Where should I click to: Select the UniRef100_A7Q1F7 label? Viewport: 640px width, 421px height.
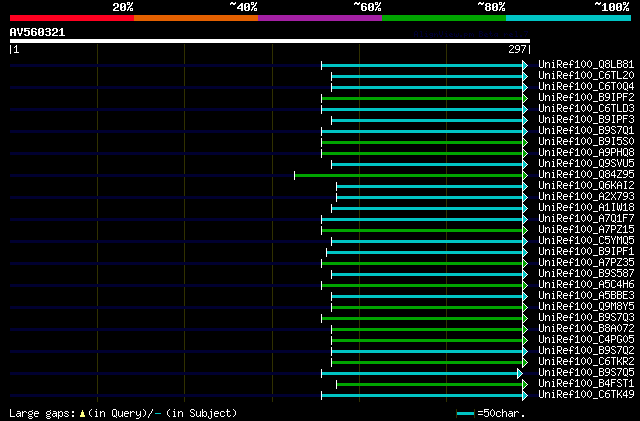(x=586, y=219)
